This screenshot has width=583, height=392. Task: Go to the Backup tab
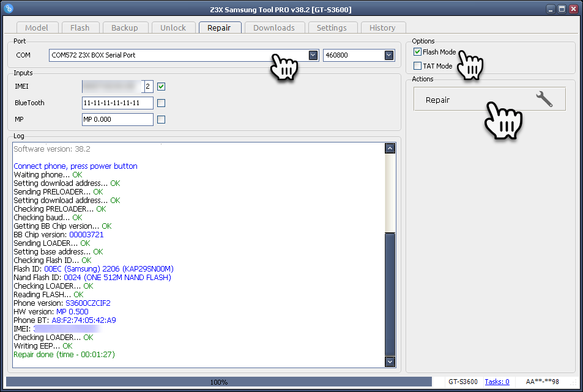(125, 28)
